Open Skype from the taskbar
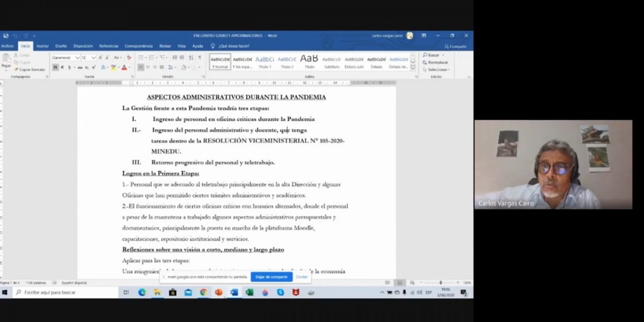The image size is (644, 322). pos(280,292)
